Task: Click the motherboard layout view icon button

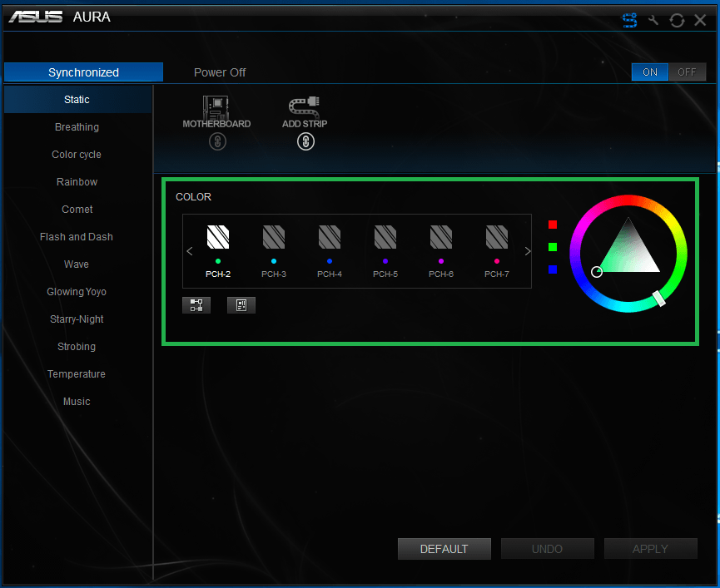Action: pyautogui.click(x=241, y=305)
